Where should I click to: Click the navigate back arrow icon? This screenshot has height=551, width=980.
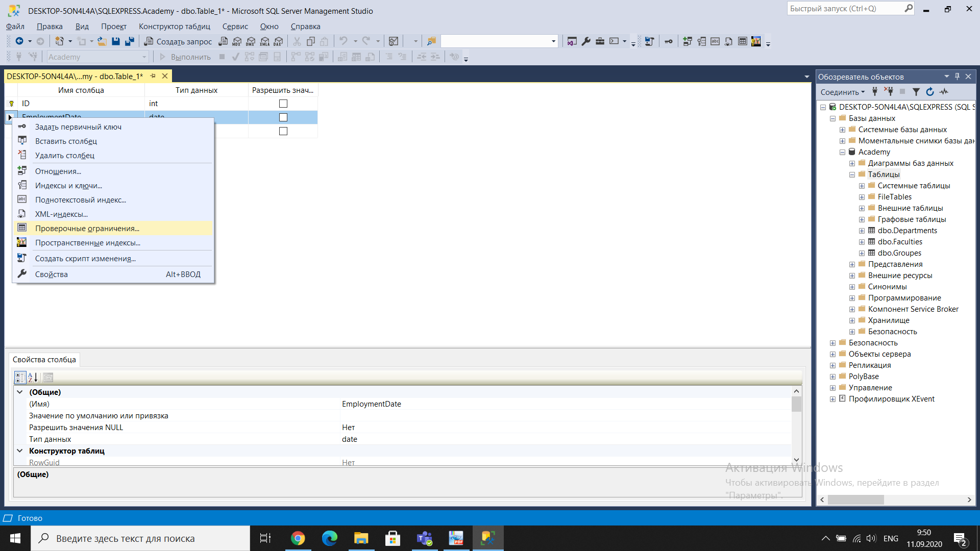pos(19,41)
